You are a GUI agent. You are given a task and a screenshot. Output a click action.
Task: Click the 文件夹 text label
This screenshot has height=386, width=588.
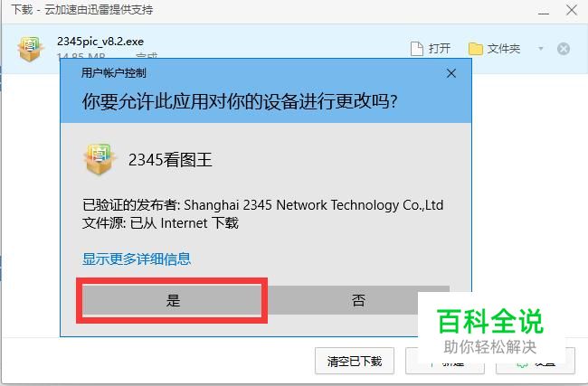tap(504, 49)
